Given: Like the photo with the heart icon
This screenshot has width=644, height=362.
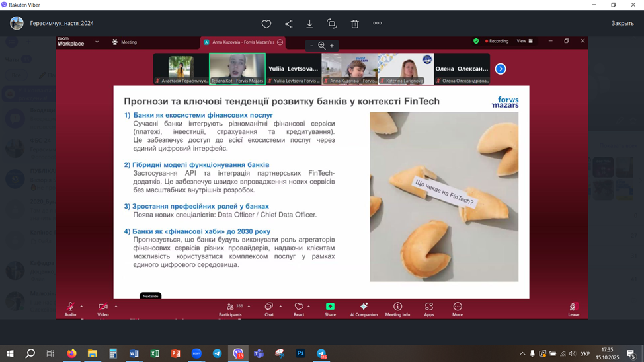Looking at the screenshot, I should point(266,24).
